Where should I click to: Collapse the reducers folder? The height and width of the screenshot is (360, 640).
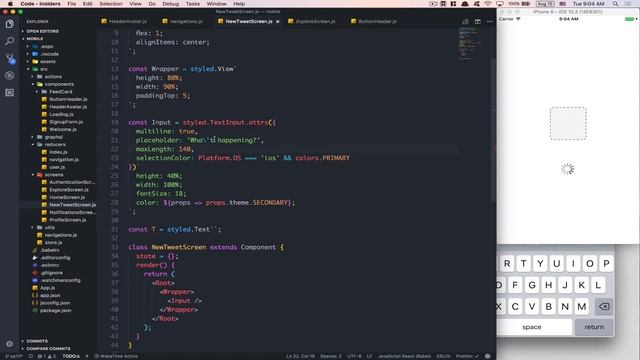coord(55,144)
